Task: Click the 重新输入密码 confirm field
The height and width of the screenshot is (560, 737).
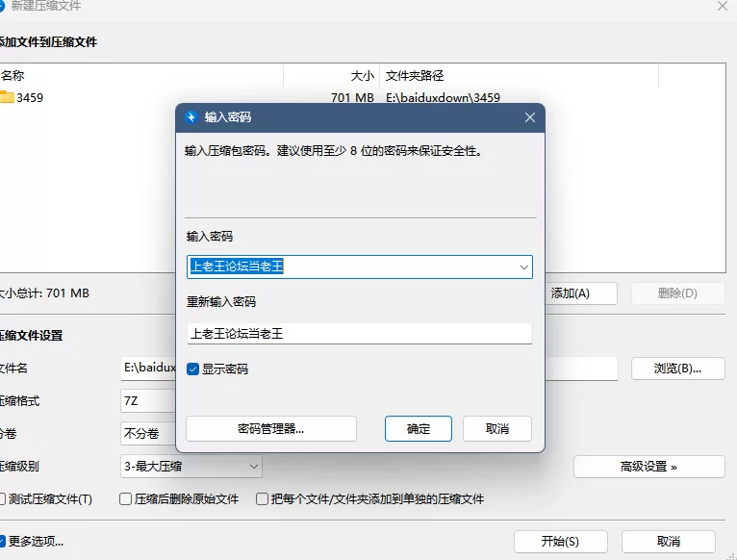Action: (360, 334)
